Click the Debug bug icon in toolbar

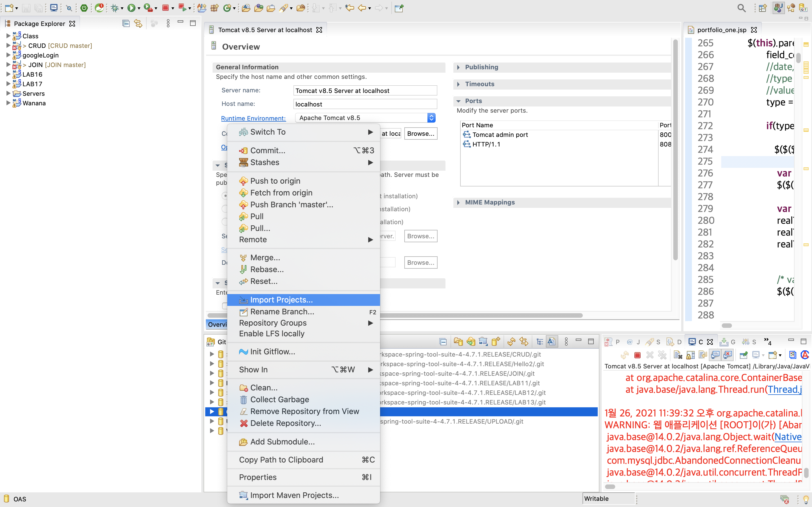(x=115, y=8)
